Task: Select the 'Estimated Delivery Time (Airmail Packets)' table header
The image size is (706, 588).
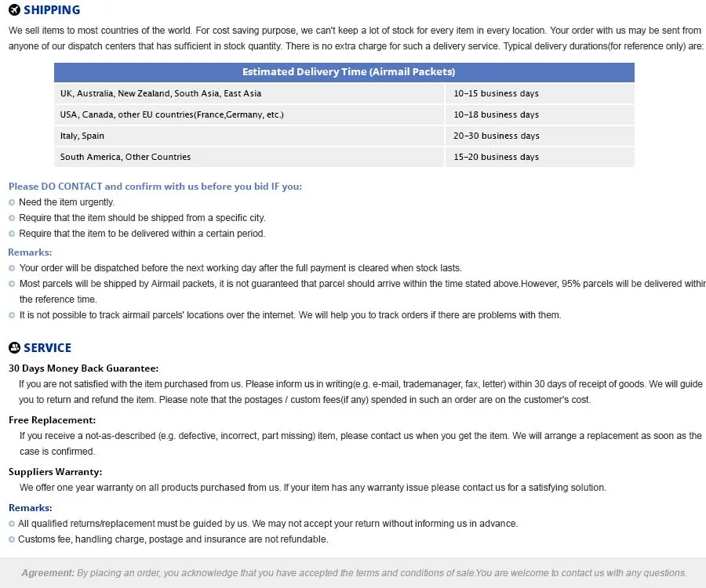Action: coord(344,72)
